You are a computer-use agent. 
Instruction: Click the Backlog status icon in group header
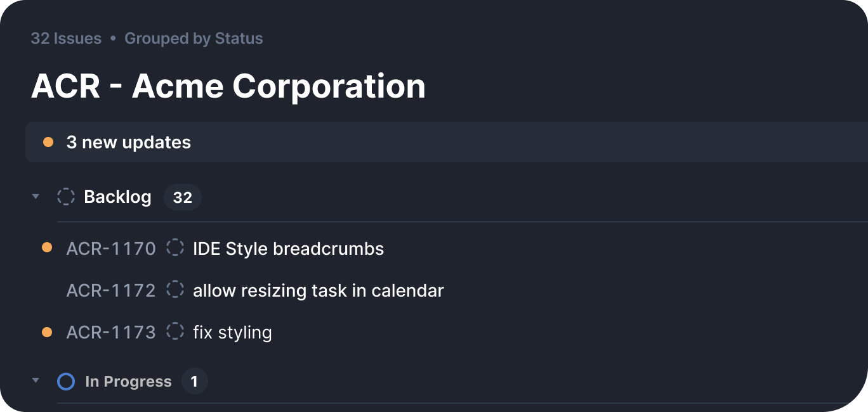coord(66,196)
